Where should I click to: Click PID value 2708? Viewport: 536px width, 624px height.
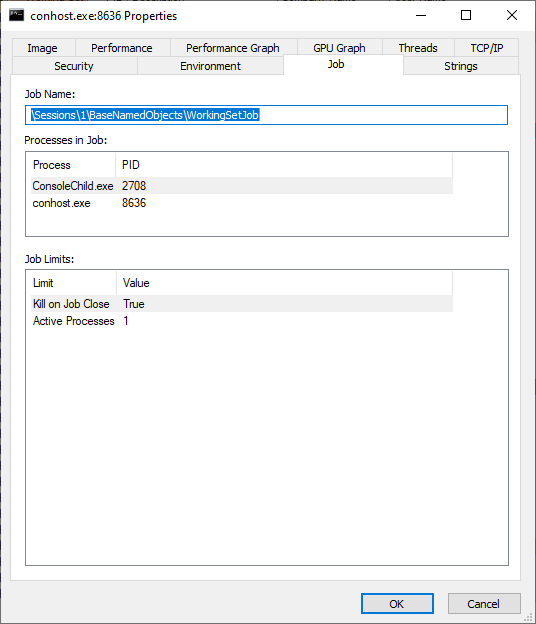click(134, 185)
